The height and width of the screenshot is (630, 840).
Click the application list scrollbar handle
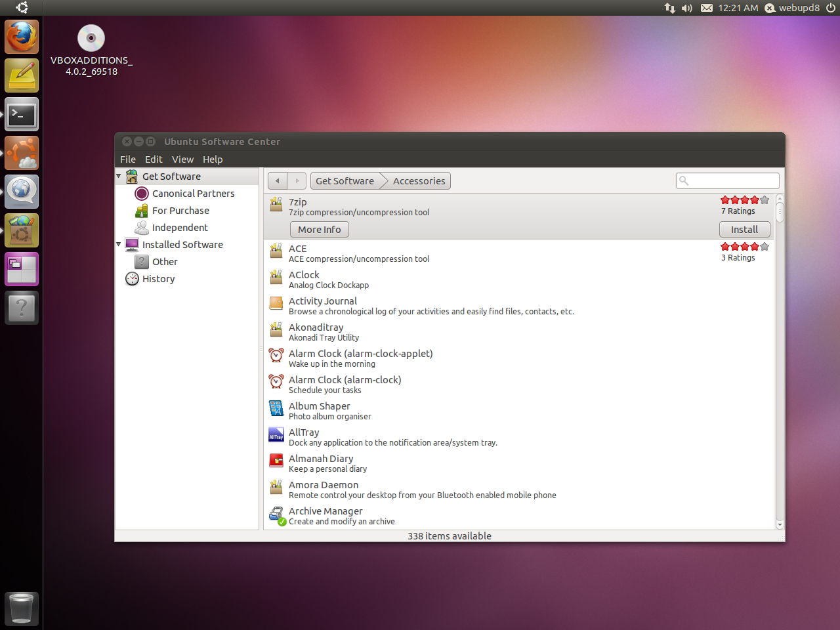pos(780,211)
